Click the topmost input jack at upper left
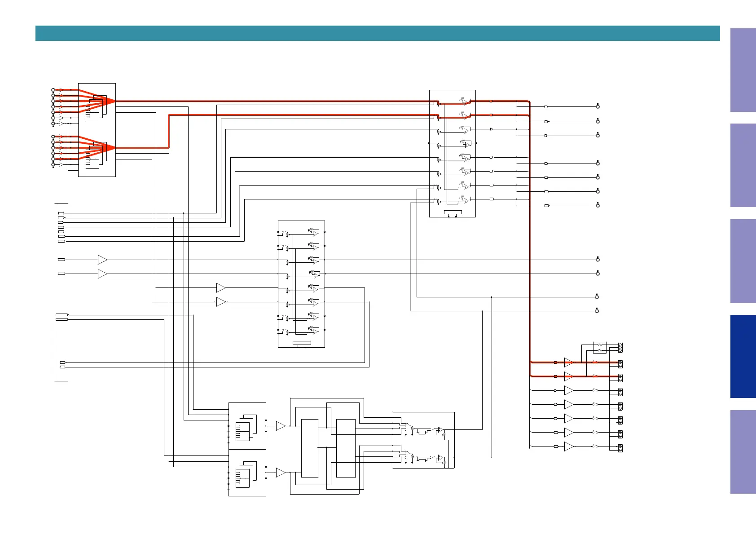Image resolution: width=756 pixels, height=535 pixels. pyautogui.click(x=53, y=90)
